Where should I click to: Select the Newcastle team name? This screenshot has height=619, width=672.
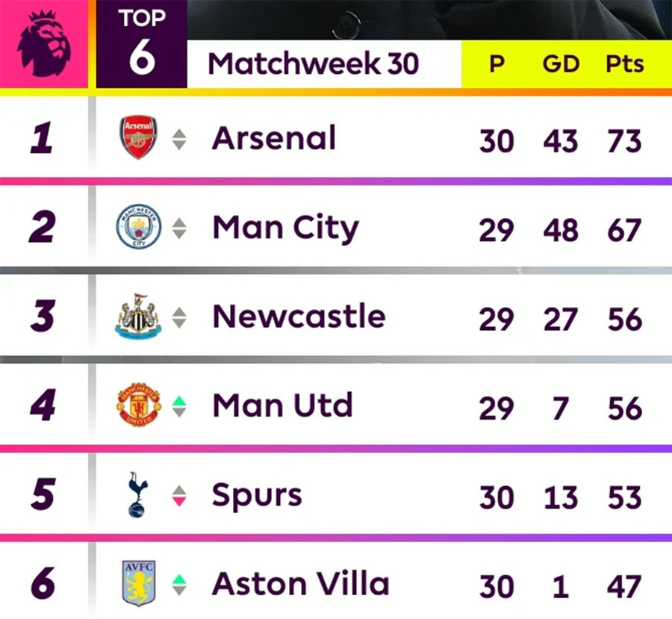[x=299, y=317]
